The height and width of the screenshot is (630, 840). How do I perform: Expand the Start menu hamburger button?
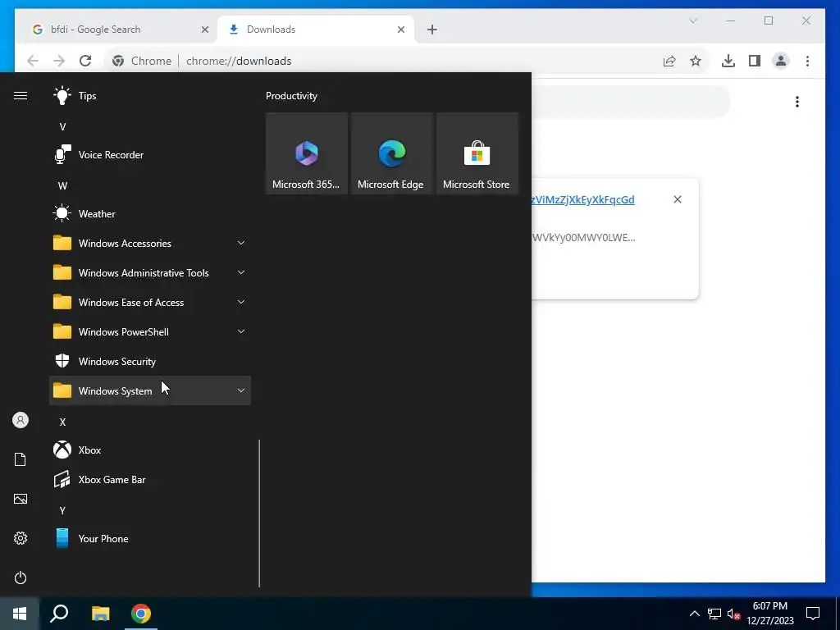coord(21,96)
